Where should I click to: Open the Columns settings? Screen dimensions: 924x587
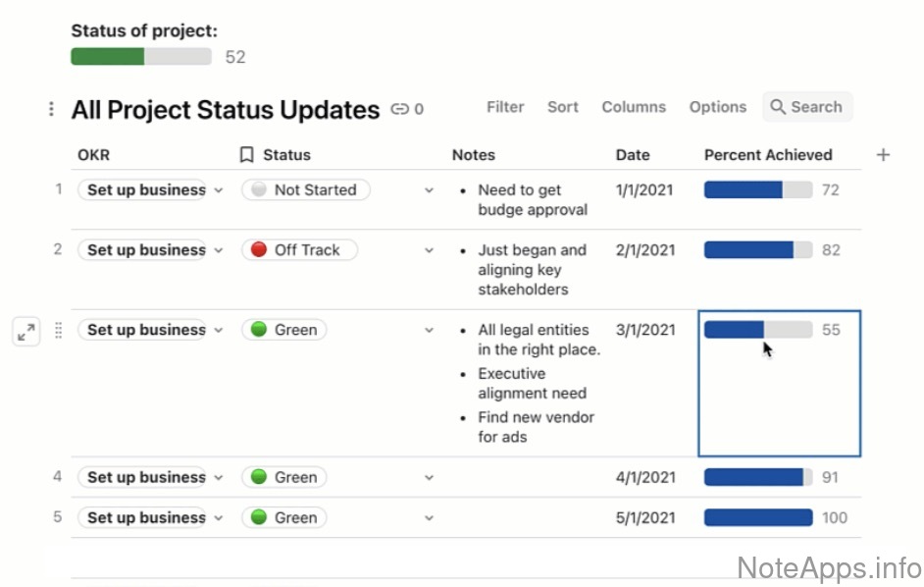[x=634, y=107]
